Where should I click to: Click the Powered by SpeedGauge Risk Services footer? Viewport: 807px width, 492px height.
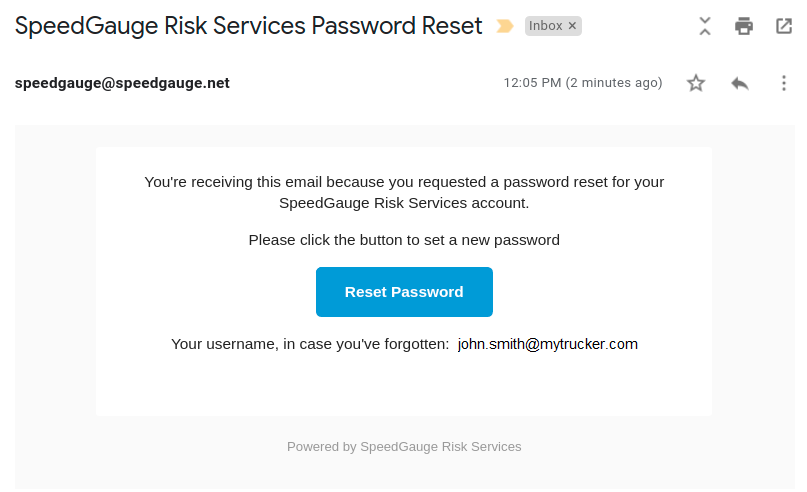[x=404, y=447]
